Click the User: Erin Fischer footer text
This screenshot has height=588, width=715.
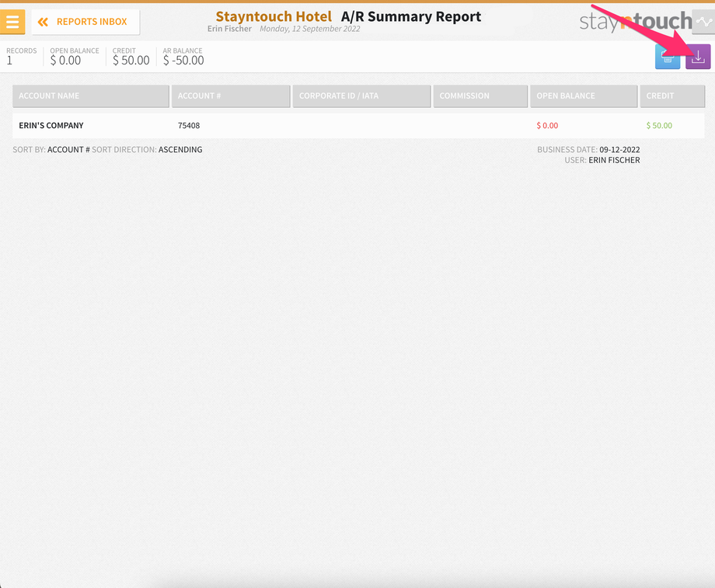coord(602,160)
